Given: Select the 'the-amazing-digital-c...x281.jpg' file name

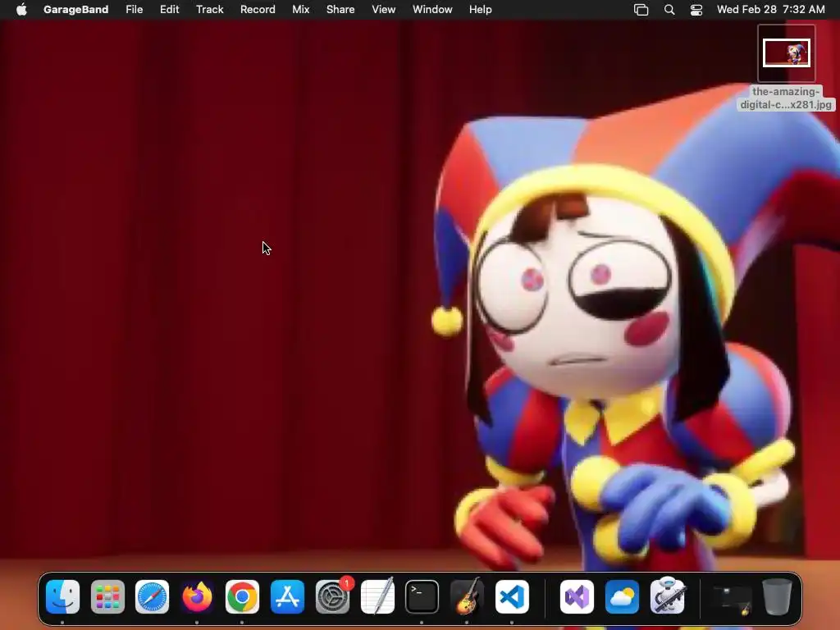Looking at the screenshot, I should (786, 98).
